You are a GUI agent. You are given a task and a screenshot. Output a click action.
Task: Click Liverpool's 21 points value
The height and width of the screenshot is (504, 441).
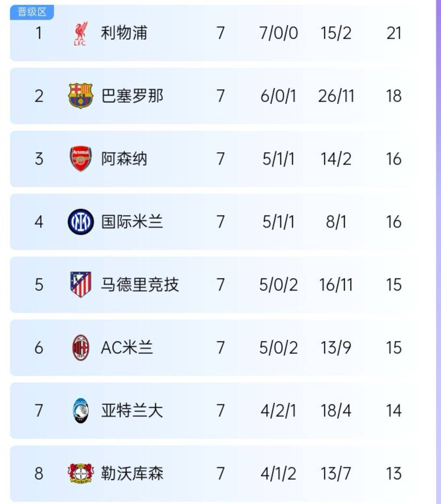coord(394,33)
